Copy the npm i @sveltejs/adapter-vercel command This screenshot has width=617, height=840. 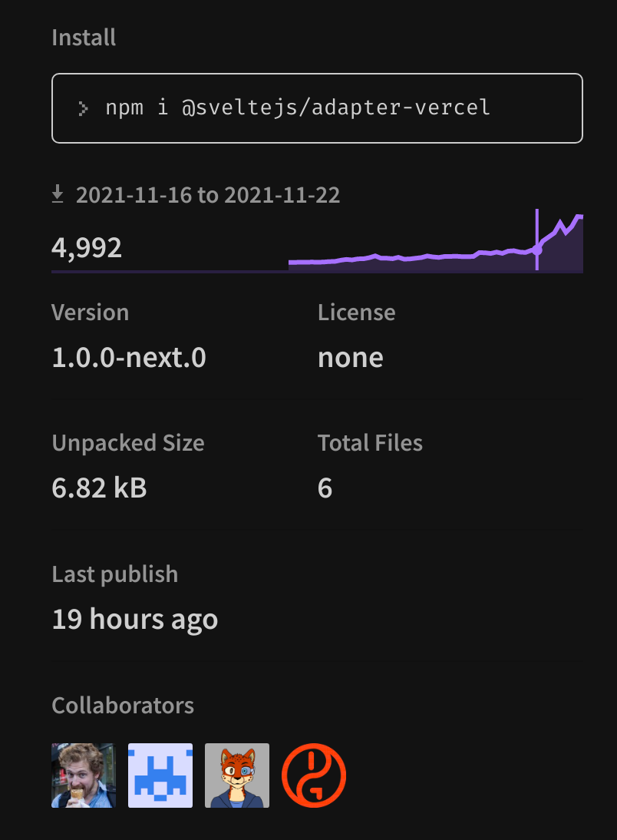coord(317,108)
